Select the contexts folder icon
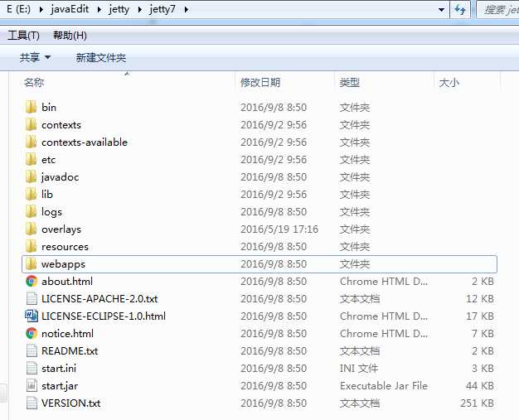The image size is (519, 420). (x=32, y=125)
